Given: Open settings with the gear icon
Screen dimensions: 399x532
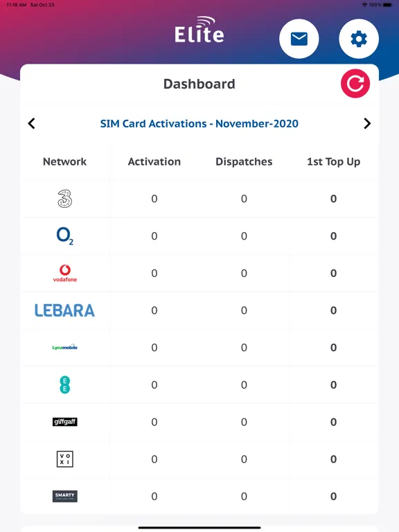Looking at the screenshot, I should point(359,39).
